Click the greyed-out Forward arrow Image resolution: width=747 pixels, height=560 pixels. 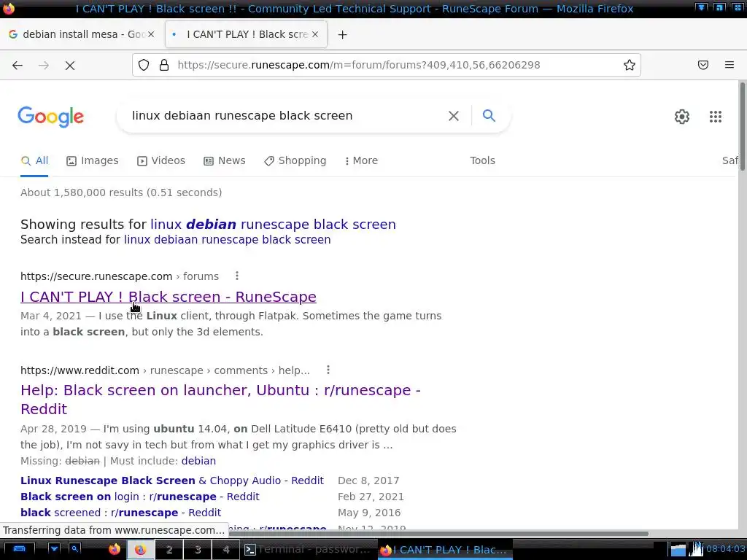43,65
